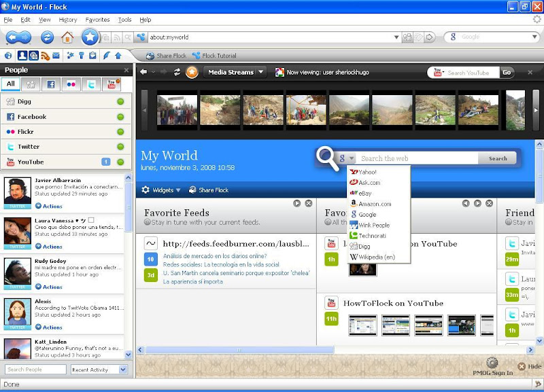Open the Webmail envelope icon
The height and width of the screenshot is (392, 544).
click(x=56, y=56)
